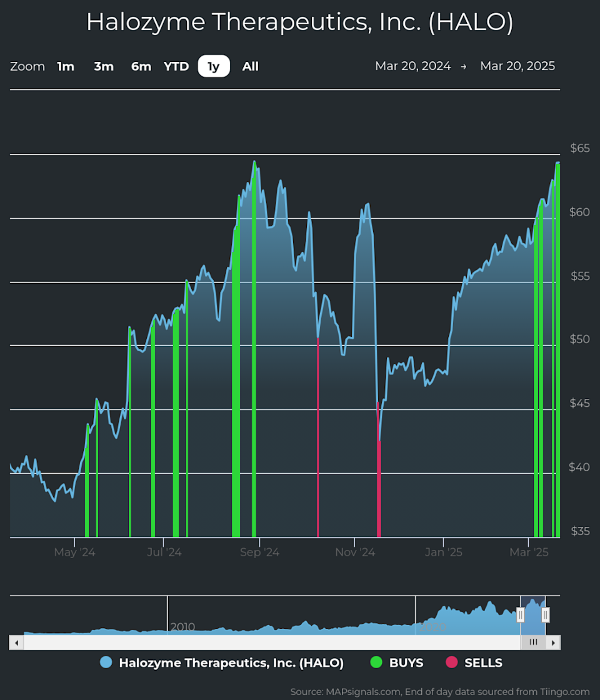Screen dimensions: 600x700
Task: Click the $50 axis label
Action: (580, 339)
